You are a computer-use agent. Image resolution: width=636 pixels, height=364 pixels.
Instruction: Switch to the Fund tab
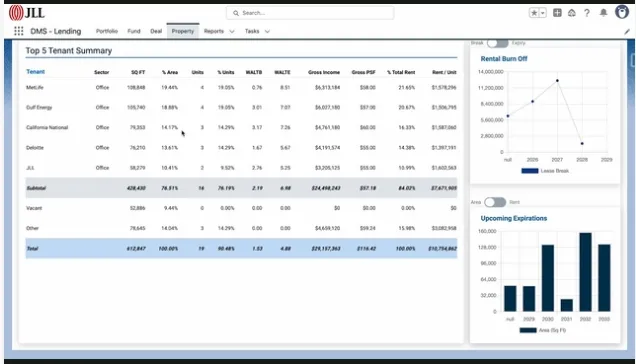pyautogui.click(x=134, y=31)
